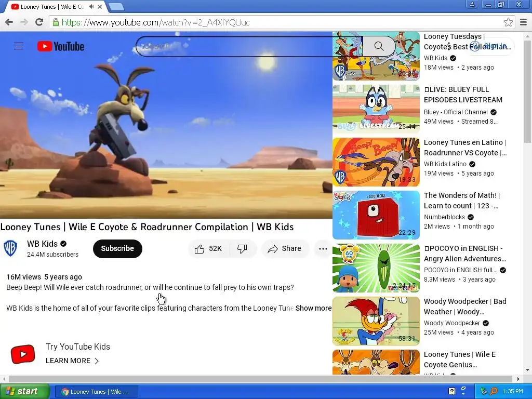Open a new tab with the tab button
The width and height of the screenshot is (532, 399).
116,6
